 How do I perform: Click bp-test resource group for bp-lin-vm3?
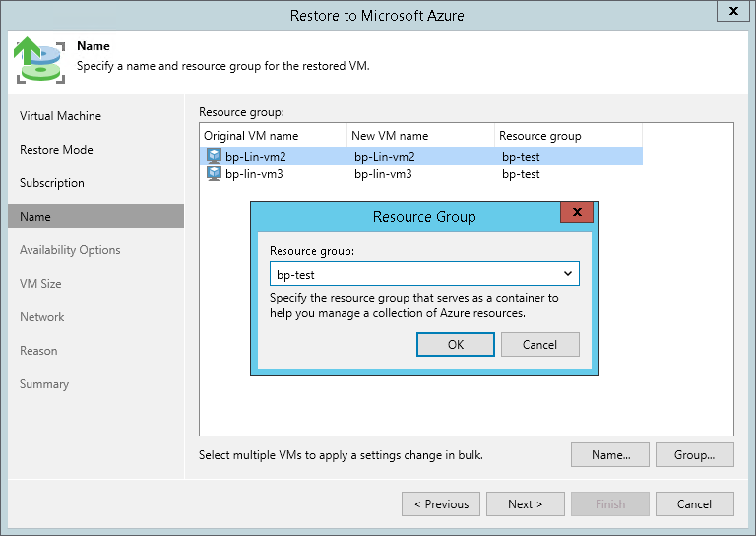click(521, 174)
